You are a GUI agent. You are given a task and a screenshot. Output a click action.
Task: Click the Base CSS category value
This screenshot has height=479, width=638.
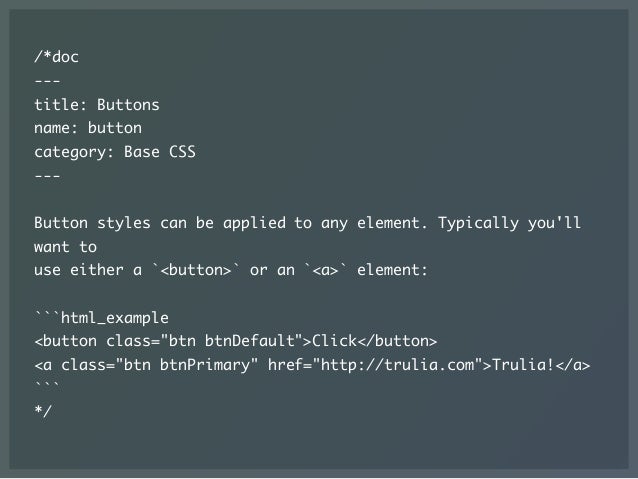click(x=160, y=152)
